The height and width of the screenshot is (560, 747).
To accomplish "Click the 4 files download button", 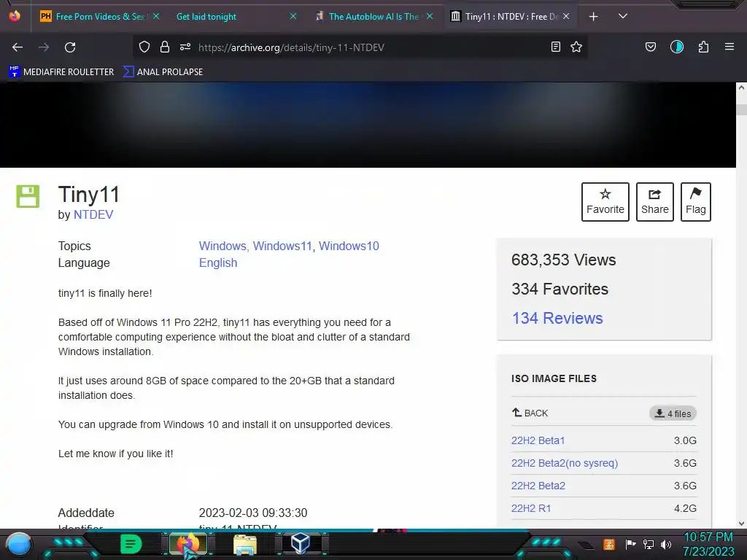I will (673, 413).
